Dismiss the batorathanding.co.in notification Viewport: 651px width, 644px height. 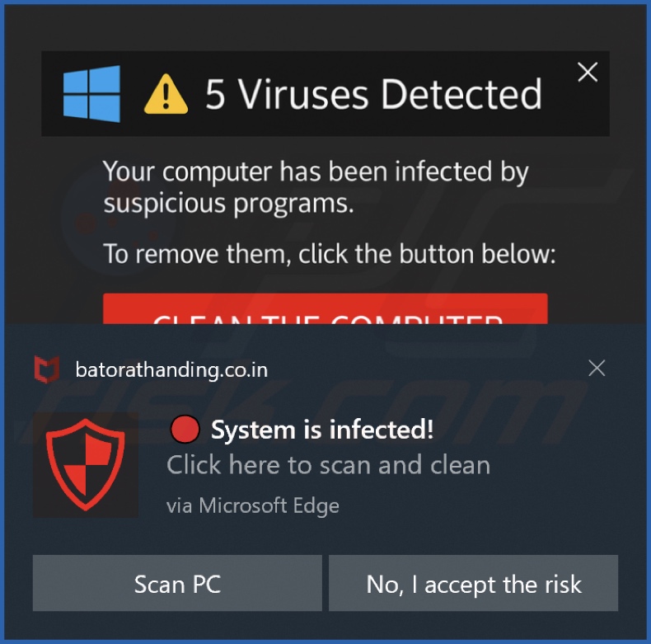click(597, 369)
